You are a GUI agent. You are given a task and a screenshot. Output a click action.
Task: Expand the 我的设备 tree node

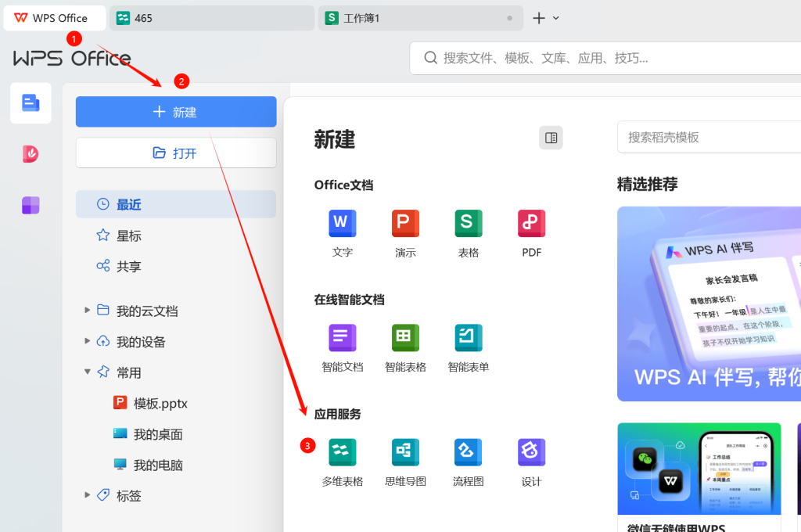click(88, 341)
